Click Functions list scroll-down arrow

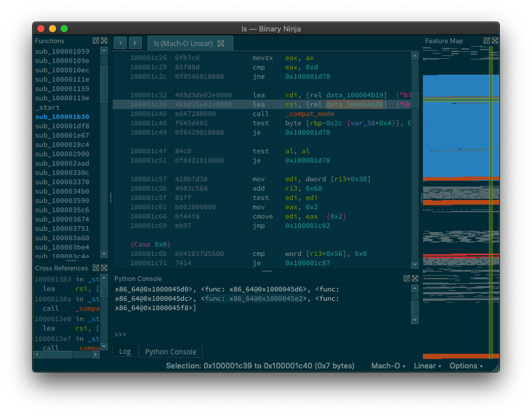[104, 254]
